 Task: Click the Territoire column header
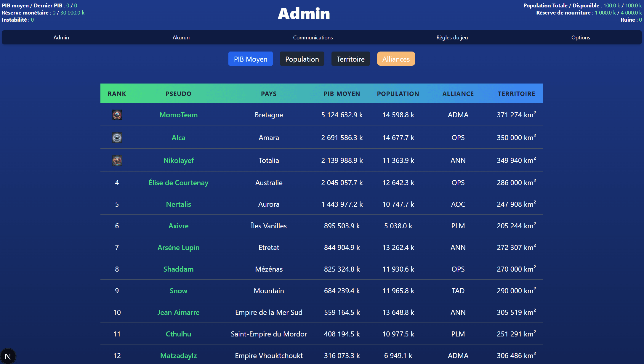[516, 94]
